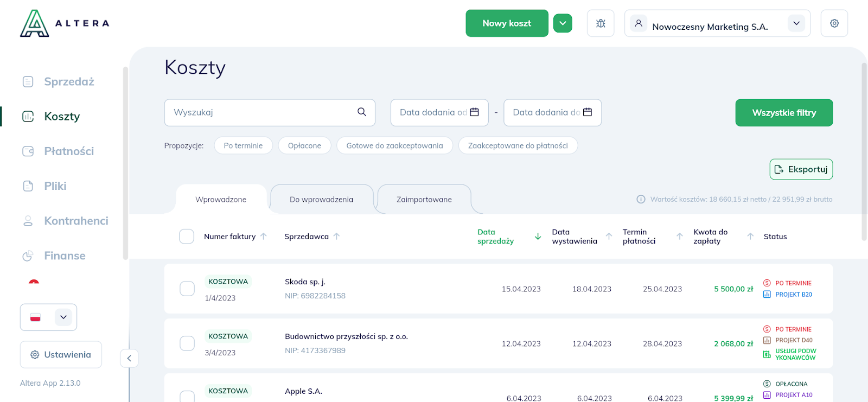Image resolution: width=868 pixels, height=402 pixels.
Task: Click amount 5 500,00 zł
Action: point(733,289)
